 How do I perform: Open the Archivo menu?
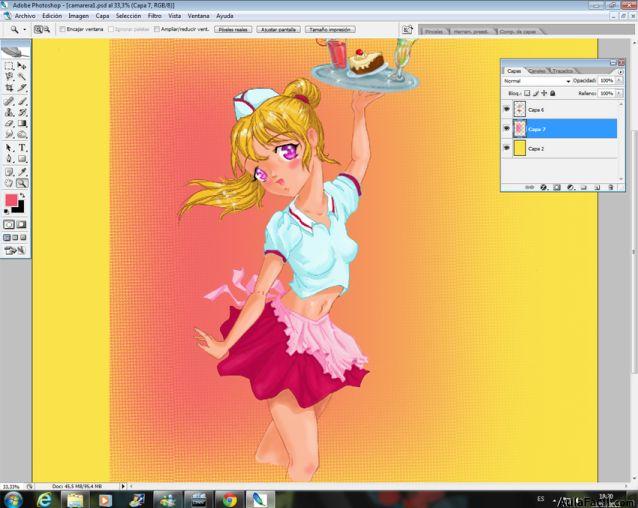25,16
